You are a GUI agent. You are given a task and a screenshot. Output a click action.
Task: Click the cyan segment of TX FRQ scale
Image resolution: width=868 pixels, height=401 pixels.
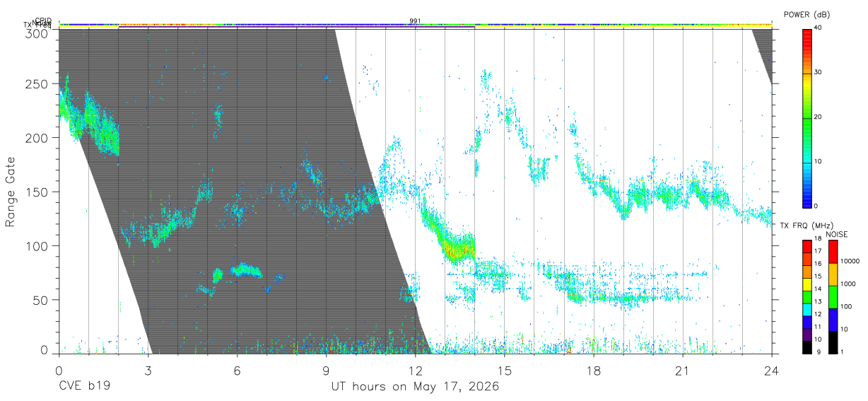click(807, 310)
